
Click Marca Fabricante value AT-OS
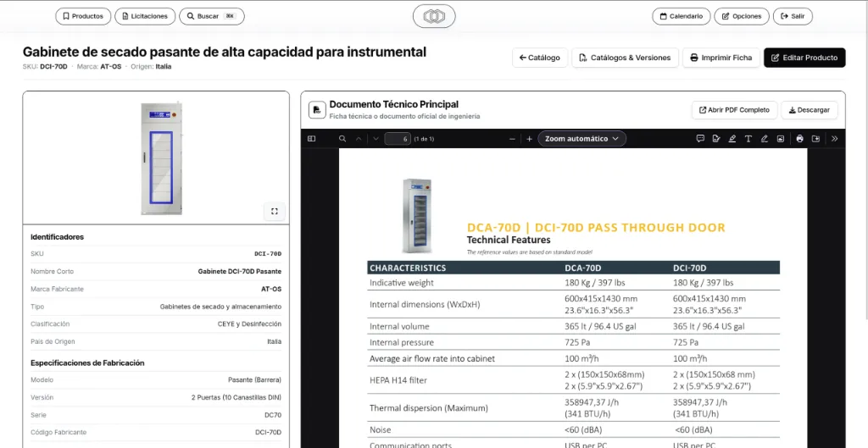(271, 290)
